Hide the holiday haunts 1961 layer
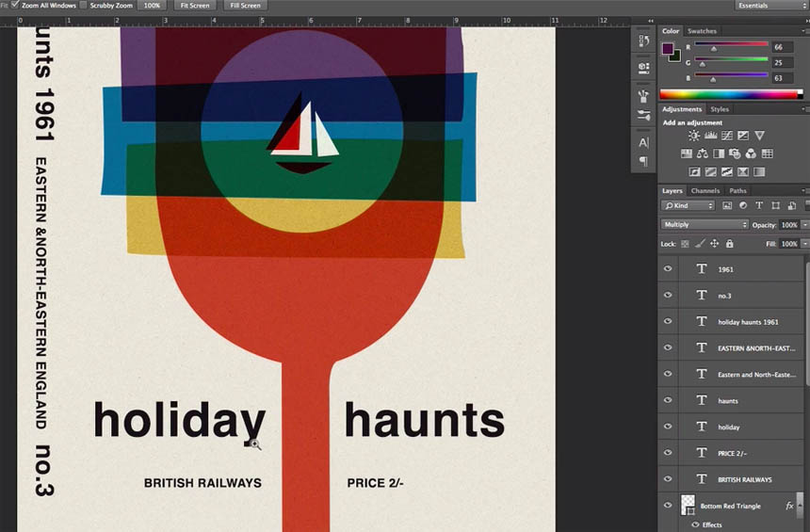The image size is (810, 532). pyautogui.click(x=668, y=321)
